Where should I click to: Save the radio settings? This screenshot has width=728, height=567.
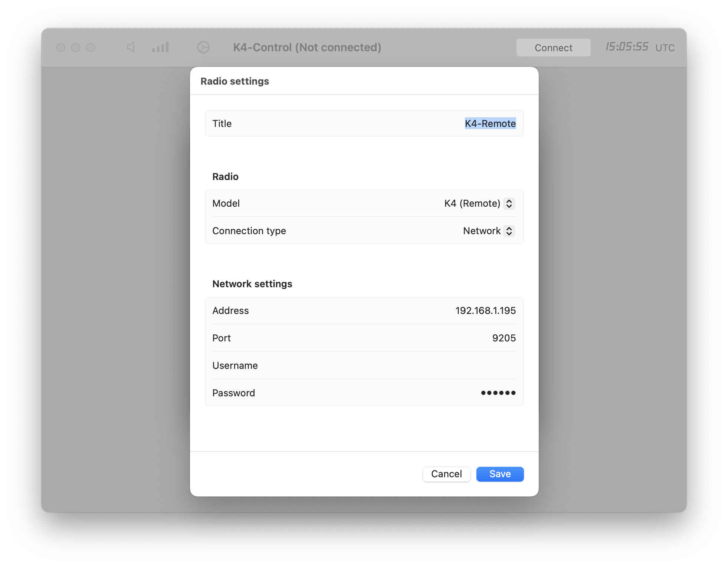[500, 474]
